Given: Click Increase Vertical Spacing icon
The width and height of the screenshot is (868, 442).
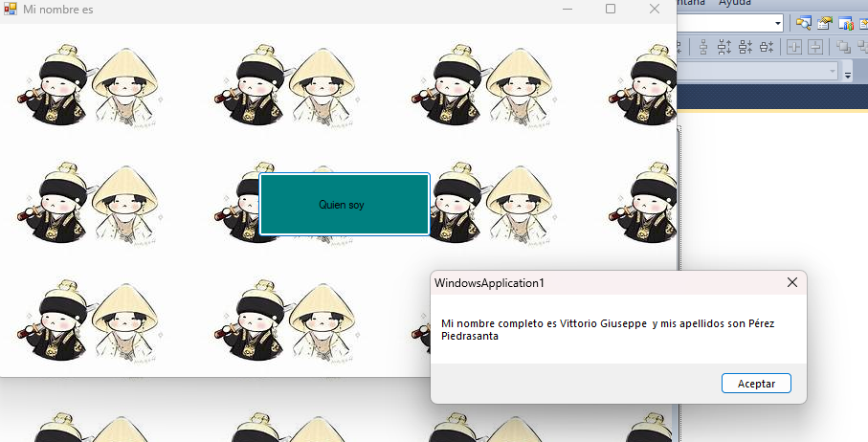Looking at the screenshot, I should [724, 47].
